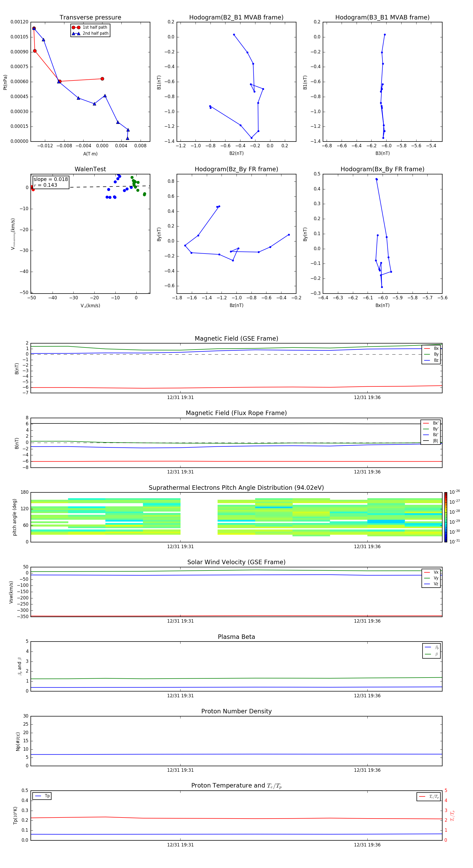This screenshot has height=868, width=473.
Task: Select the "βp and β" y-axis label
Action: point(19,666)
